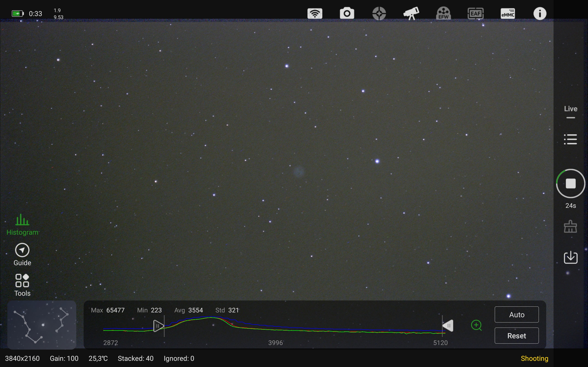Open the Tools menu
Viewport: 588px width, 367px height.
[x=22, y=285]
